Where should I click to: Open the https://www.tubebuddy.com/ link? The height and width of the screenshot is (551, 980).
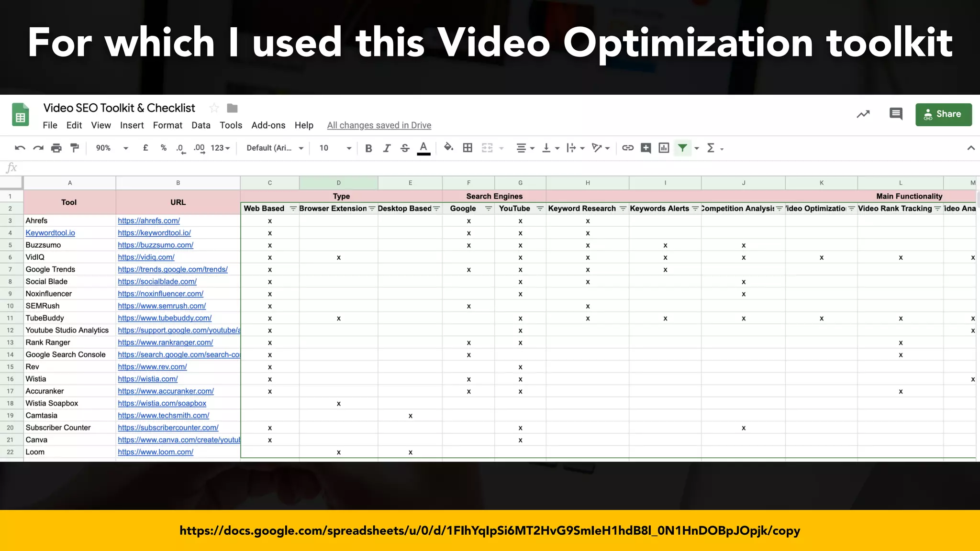[165, 318]
